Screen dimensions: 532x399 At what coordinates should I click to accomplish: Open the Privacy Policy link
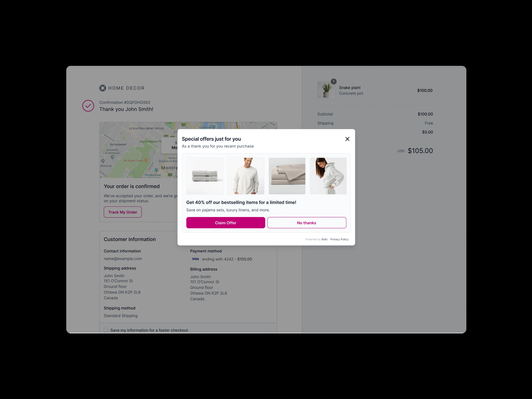click(x=339, y=239)
